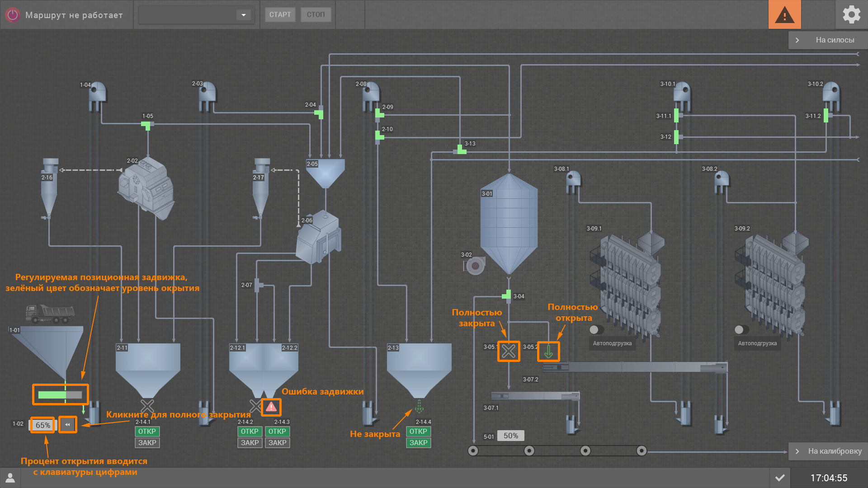
Task: Click the full-close rewind button for gate valve 1-02
Action: 68,425
